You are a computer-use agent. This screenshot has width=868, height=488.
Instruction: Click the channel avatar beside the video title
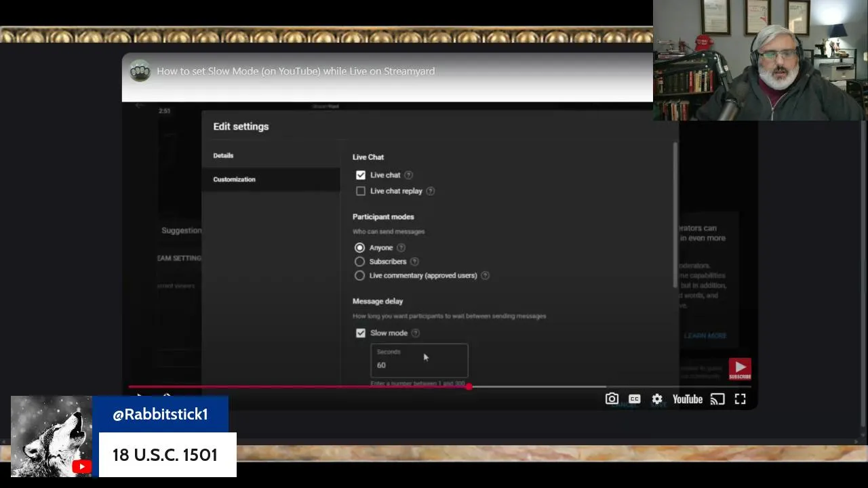140,71
